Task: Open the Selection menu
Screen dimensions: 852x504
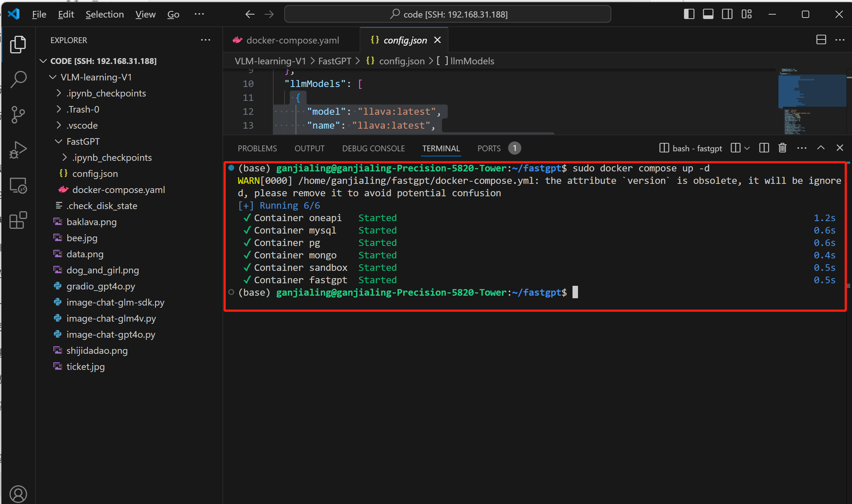Action: (105, 14)
